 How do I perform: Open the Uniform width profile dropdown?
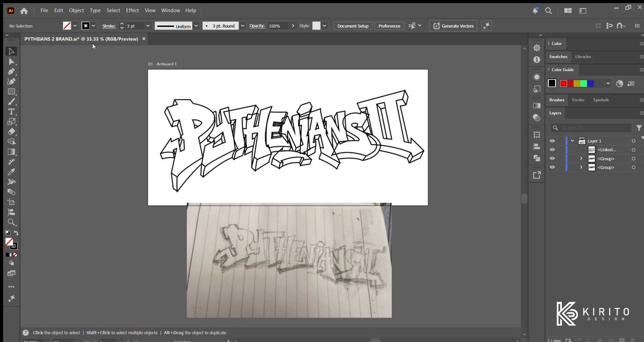[196, 26]
